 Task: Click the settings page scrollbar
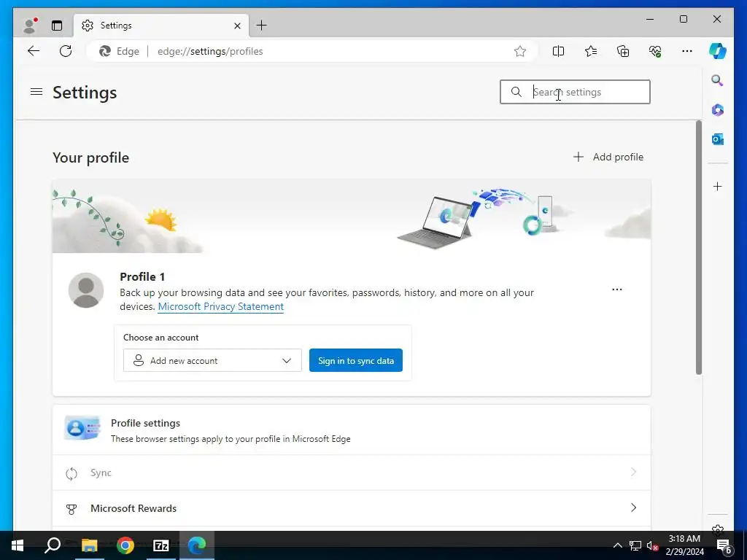pos(698,248)
